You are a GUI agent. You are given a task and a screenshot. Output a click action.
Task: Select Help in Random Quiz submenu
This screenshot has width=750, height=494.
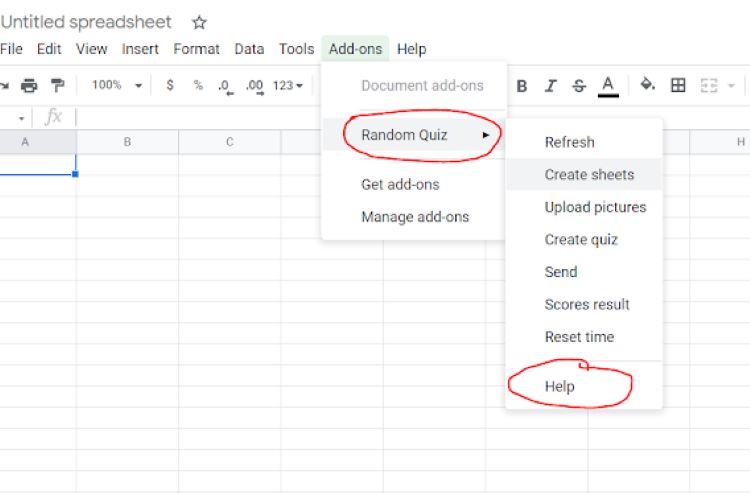click(584, 386)
